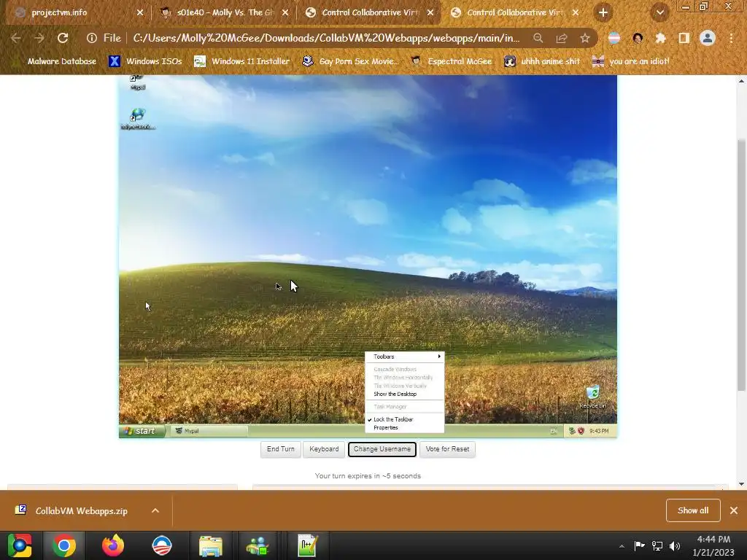Open the VM's XP start button
This screenshot has width=747, height=560.
click(x=142, y=431)
